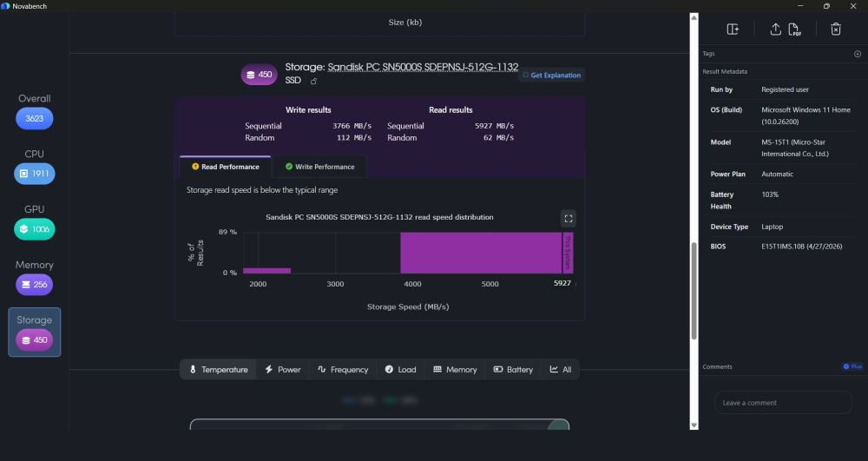The height and width of the screenshot is (461, 868).
Task: Click the Power Plan Automatic value
Action: coord(777,175)
